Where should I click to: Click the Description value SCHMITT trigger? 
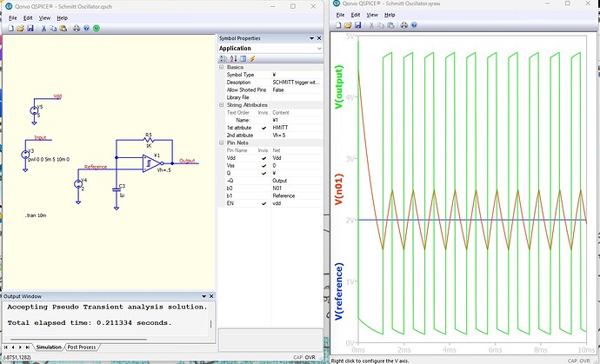tap(297, 83)
